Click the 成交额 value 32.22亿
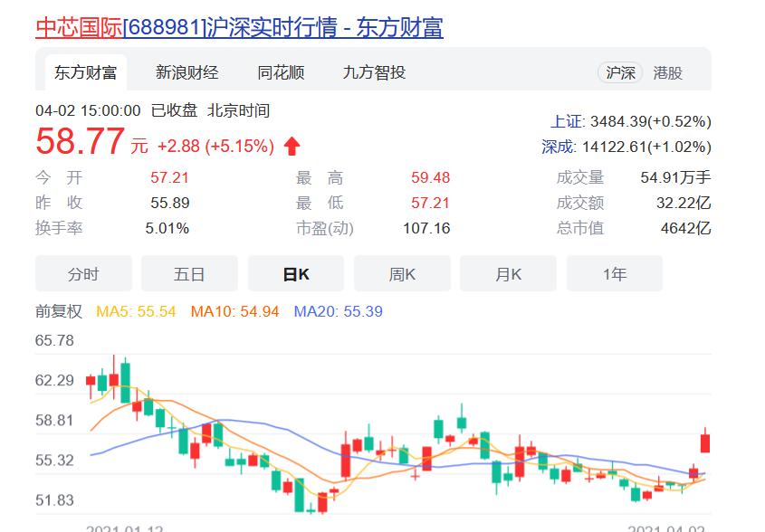This screenshot has width=765, height=532. [x=684, y=203]
